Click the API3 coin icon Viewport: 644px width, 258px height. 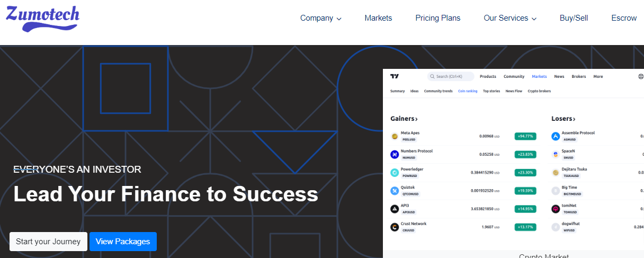(395, 209)
